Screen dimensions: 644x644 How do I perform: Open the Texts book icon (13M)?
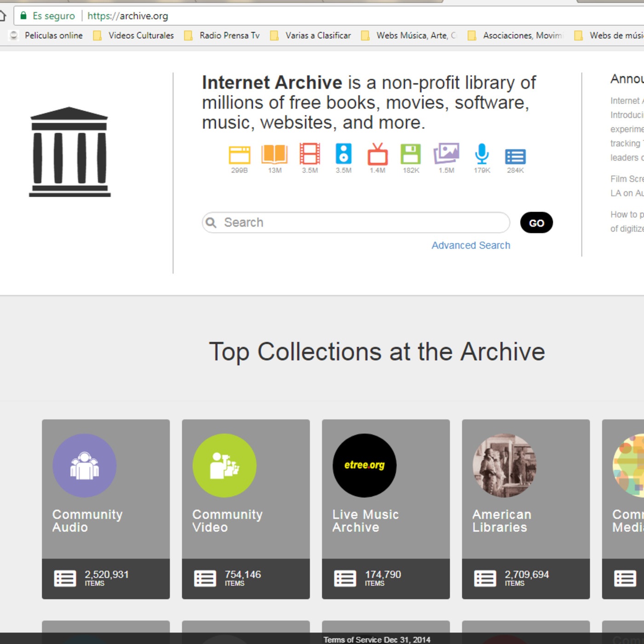[275, 154]
